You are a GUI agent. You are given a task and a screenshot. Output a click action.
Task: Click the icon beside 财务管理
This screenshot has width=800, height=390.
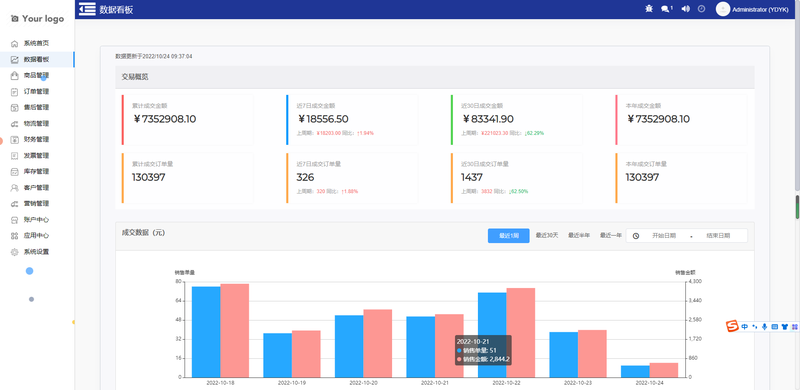[15, 139]
